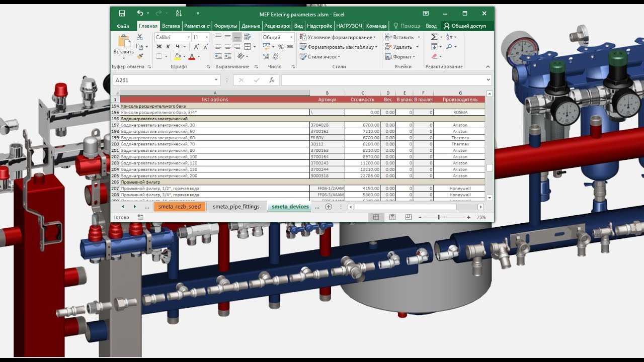Screen dimensions: 644x362
Task: Click Decrease Decimal icon
Action: pyautogui.click(x=276, y=57)
